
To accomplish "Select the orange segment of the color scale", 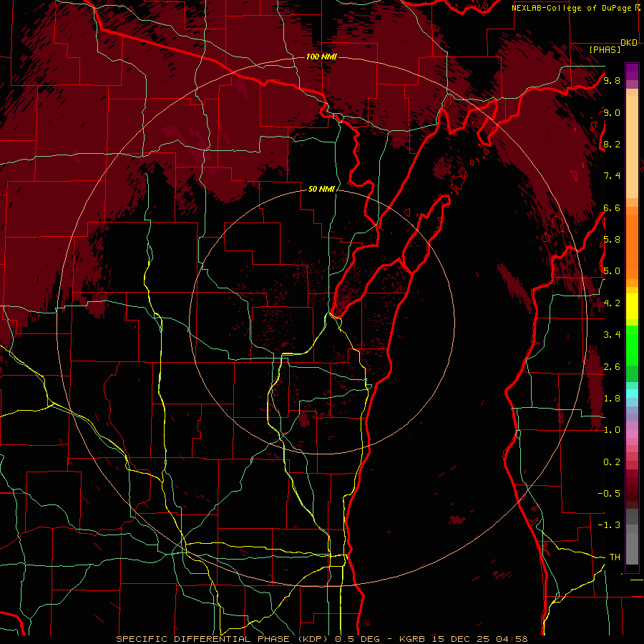I will coord(632,247).
